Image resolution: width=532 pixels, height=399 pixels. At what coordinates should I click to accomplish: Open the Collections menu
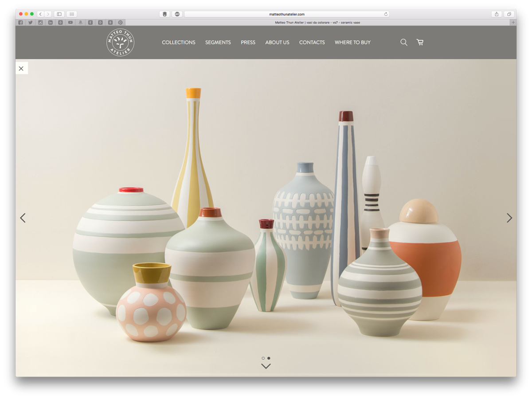pyautogui.click(x=178, y=43)
